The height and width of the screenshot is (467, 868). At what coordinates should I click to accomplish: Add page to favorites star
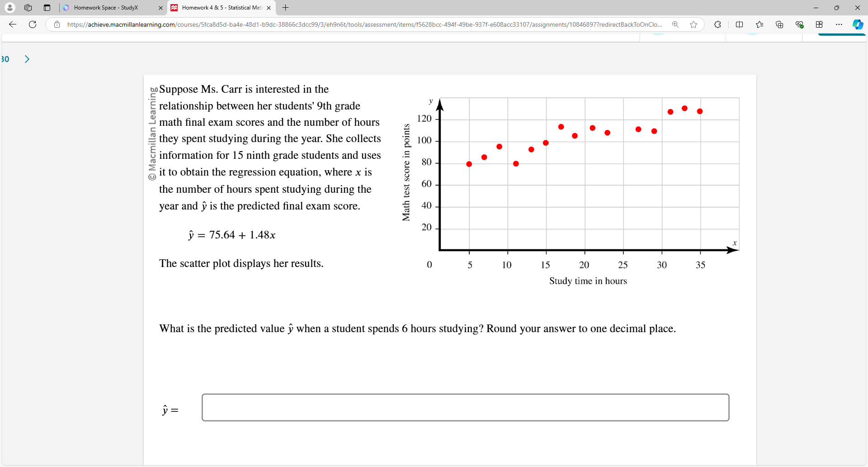(x=693, y=24)
